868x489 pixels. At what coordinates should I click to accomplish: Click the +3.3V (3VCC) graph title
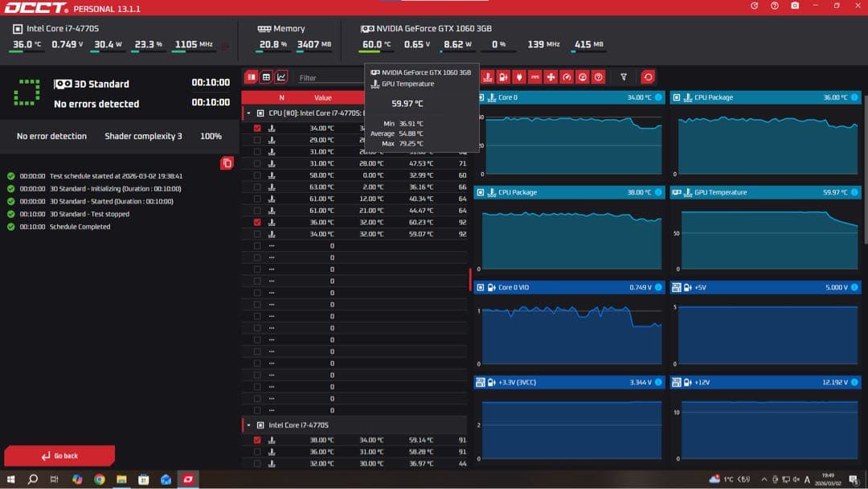click(x=517, y=382)
